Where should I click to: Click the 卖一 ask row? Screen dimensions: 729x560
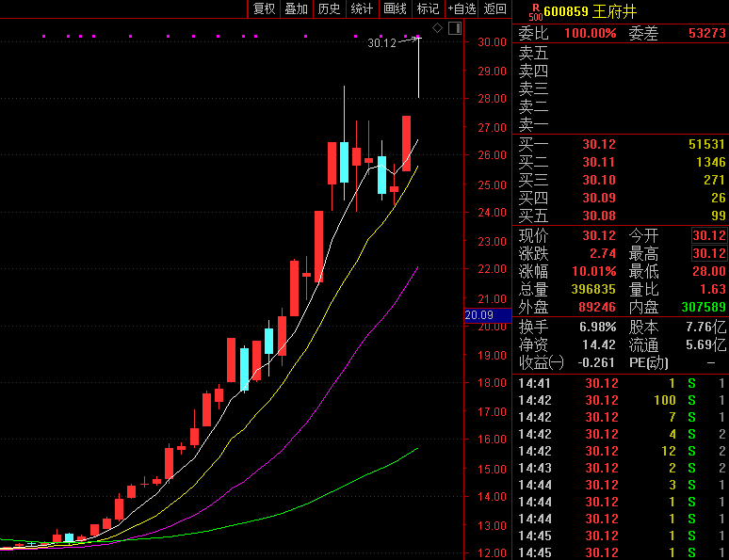point(622,124)
